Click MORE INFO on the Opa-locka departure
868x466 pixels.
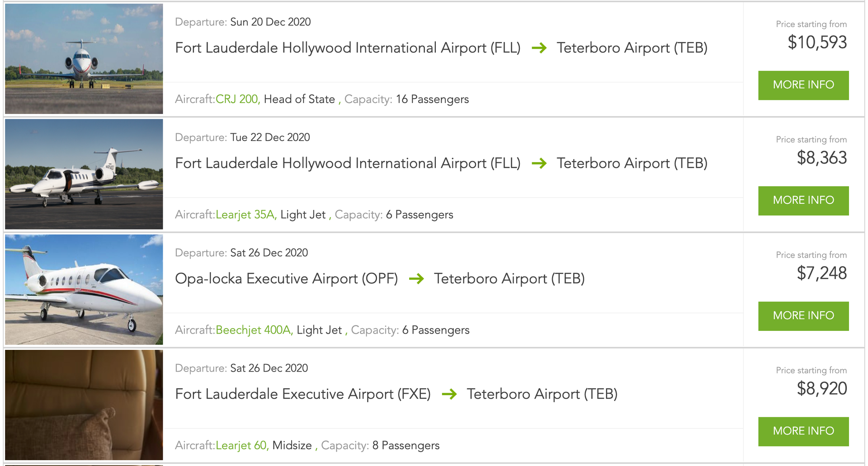point(803,316)
